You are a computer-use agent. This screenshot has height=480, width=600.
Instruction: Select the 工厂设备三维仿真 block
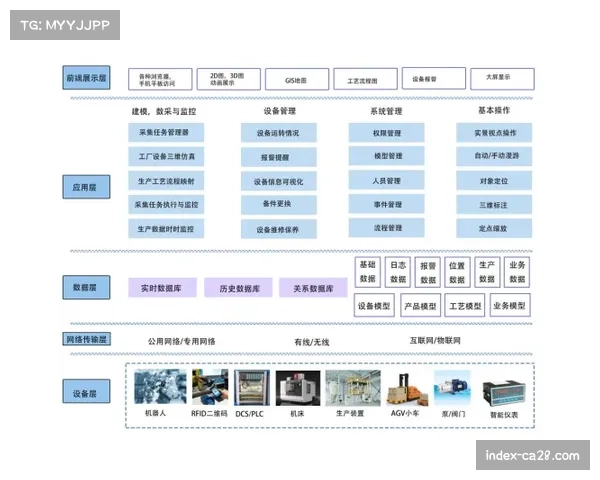[166, 157]
